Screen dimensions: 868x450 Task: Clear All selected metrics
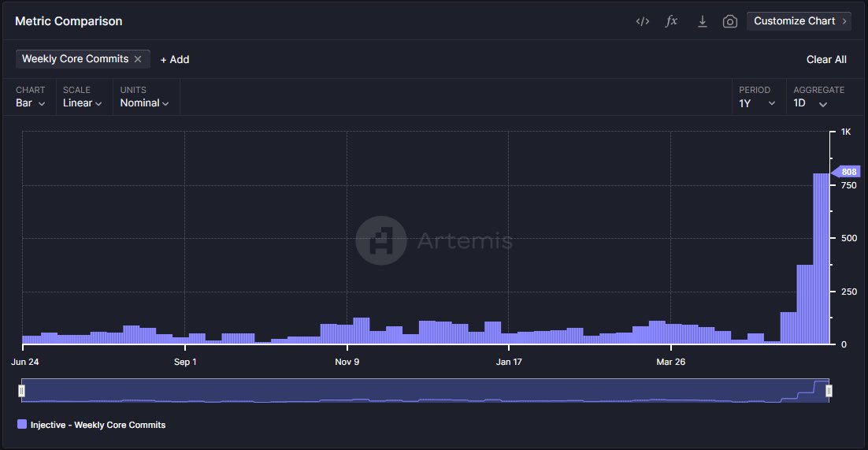pyautogui.click(x=826, y=59)
